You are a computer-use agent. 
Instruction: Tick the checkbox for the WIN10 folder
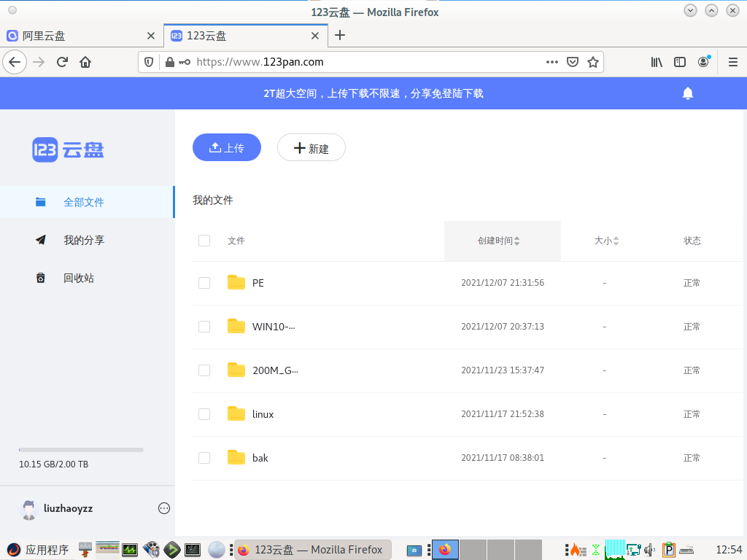click(x=204, y=327)
